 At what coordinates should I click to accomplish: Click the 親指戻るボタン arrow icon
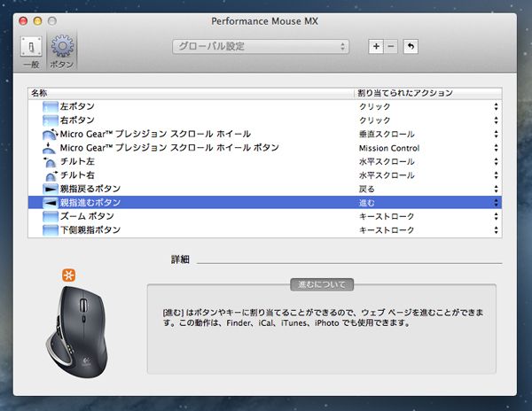(50, 189)
